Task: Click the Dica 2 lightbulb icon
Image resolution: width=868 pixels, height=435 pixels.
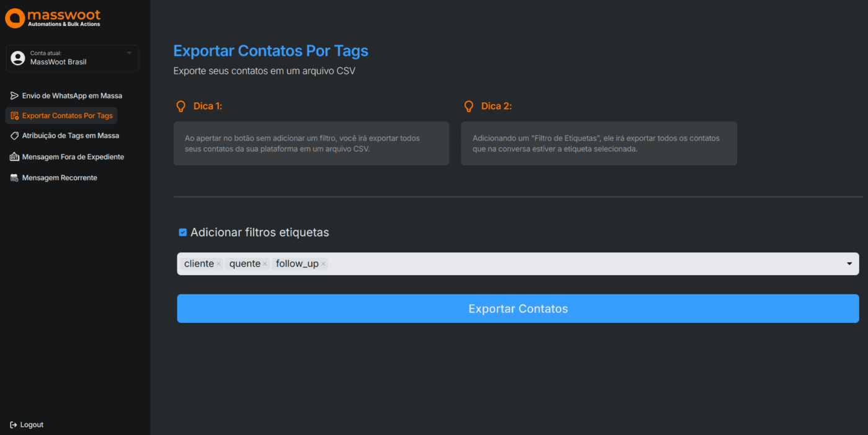Action: coord(469,107)
